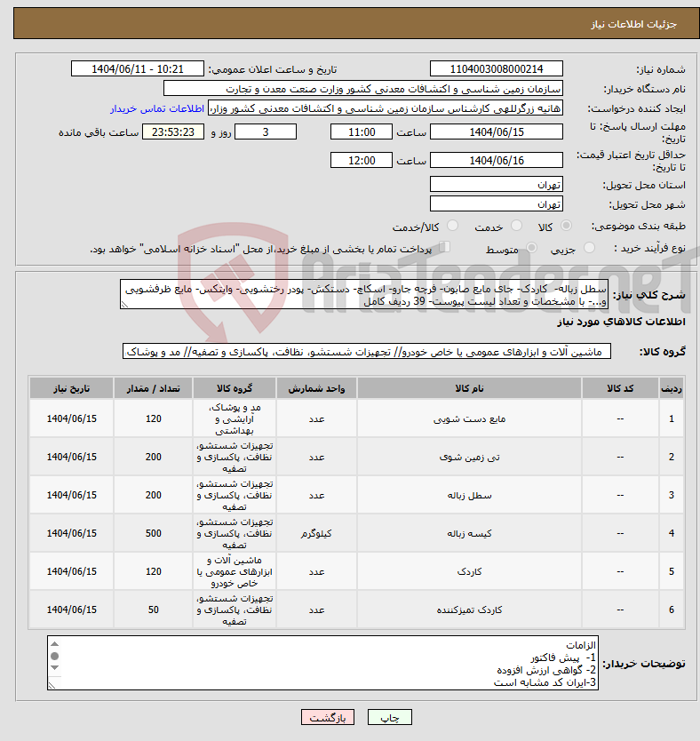Select the جزیی purchase type radio
Viewport: 700px width, 741px height.
589,248
